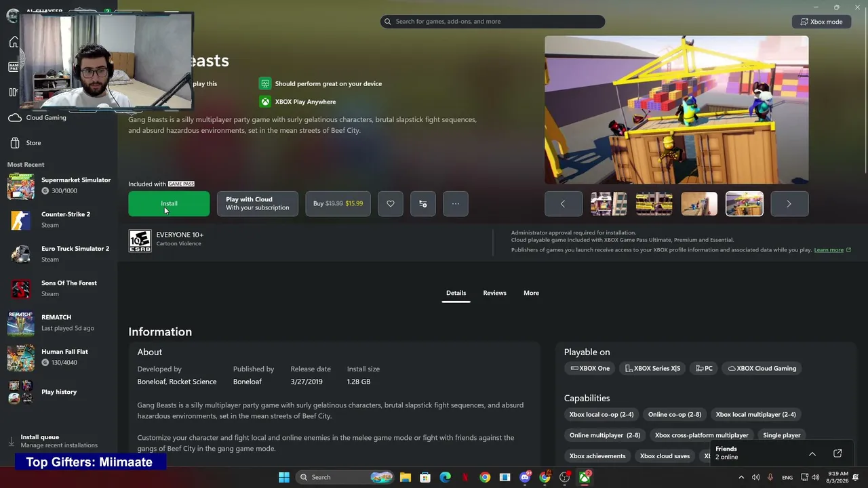The height and width of the screenshot is (488, 868).
Task: Open the Windows Start menu
Action: coord(284,477)
